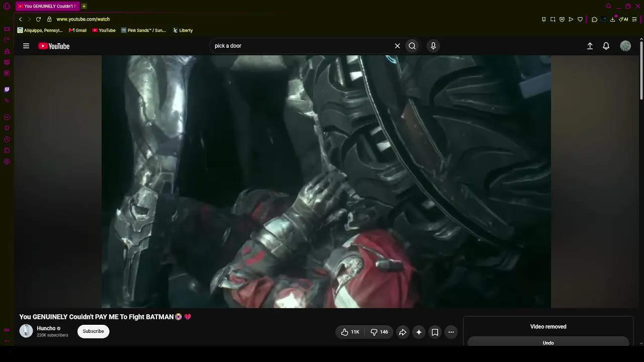Screen dimensions: 644x362
Task: Share this video
Action: [x=403, y=332]
